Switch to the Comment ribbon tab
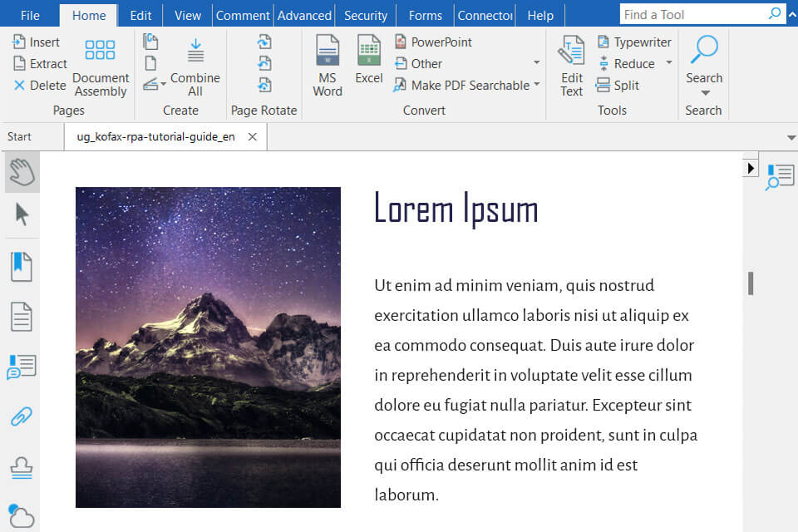 243,15
